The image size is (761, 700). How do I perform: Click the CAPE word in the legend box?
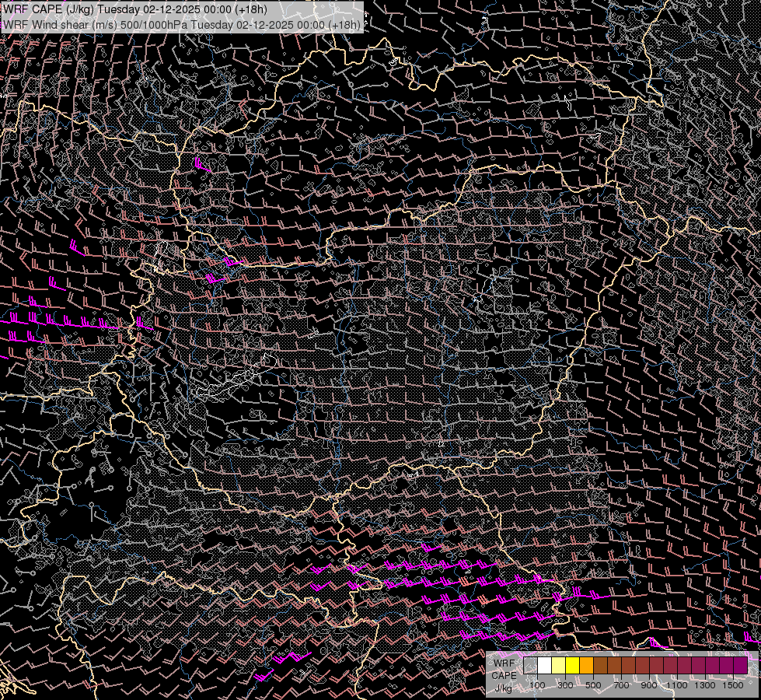(504, 675)
